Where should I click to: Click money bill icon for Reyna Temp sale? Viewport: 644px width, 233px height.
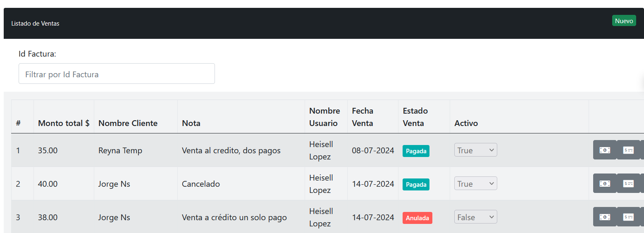(x=605, y=150)
